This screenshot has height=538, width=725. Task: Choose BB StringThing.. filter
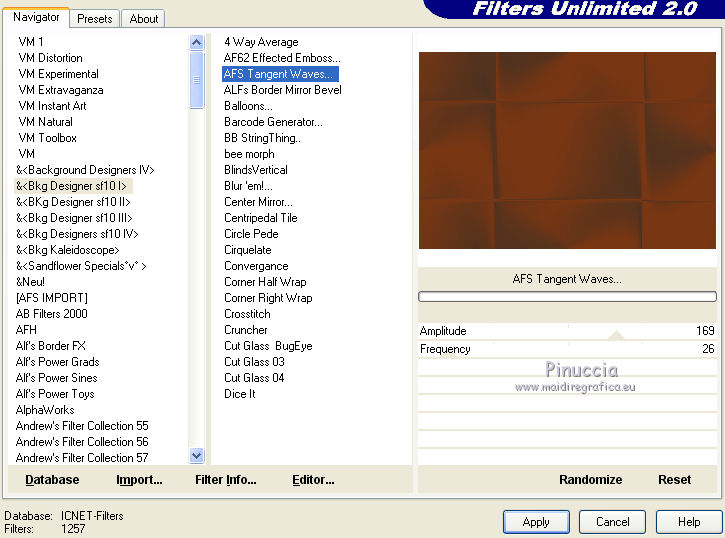[x=262, y=138]
